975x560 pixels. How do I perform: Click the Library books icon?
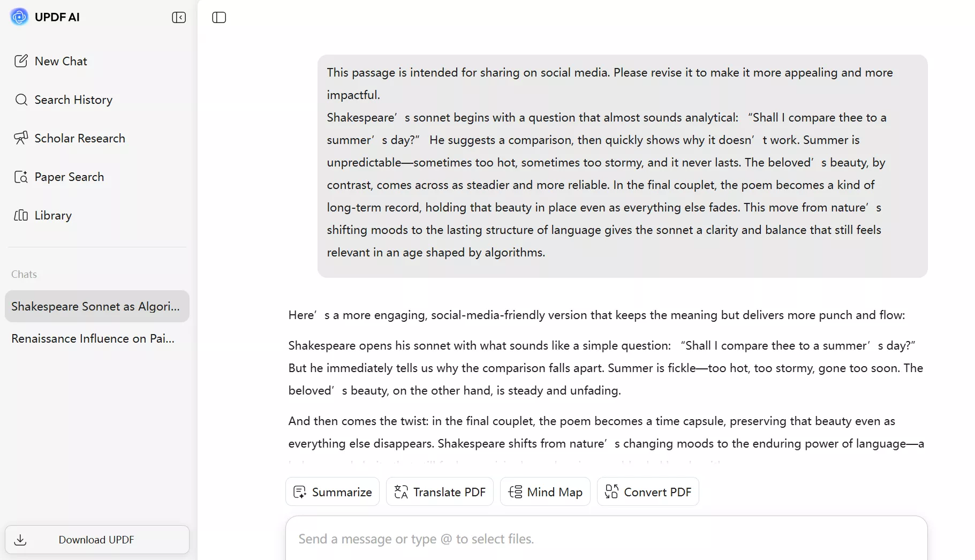[21, 215]
